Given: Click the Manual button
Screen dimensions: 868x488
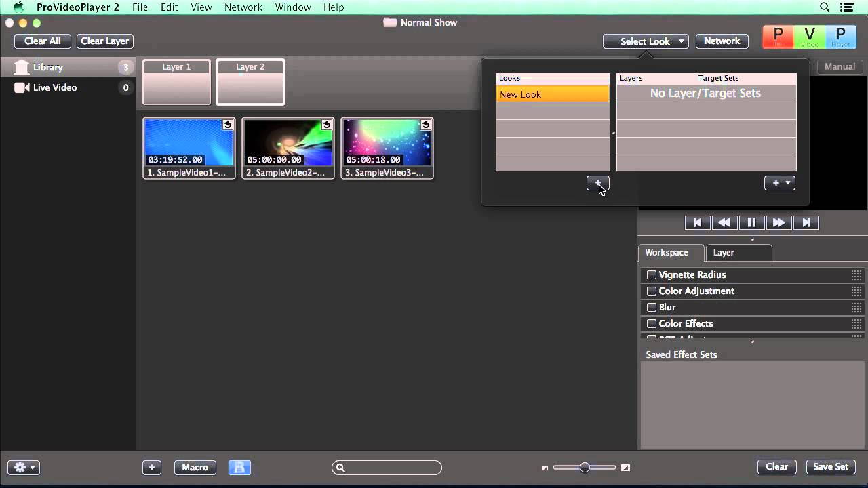Looking at the screenshot, I should tap(840, 67).
